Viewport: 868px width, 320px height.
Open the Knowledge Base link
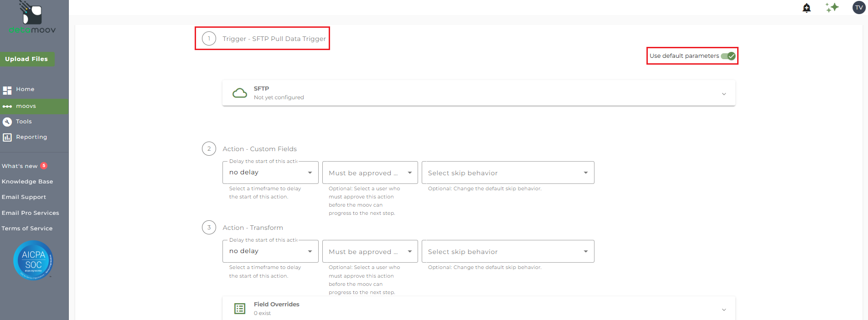coord(27,182)
